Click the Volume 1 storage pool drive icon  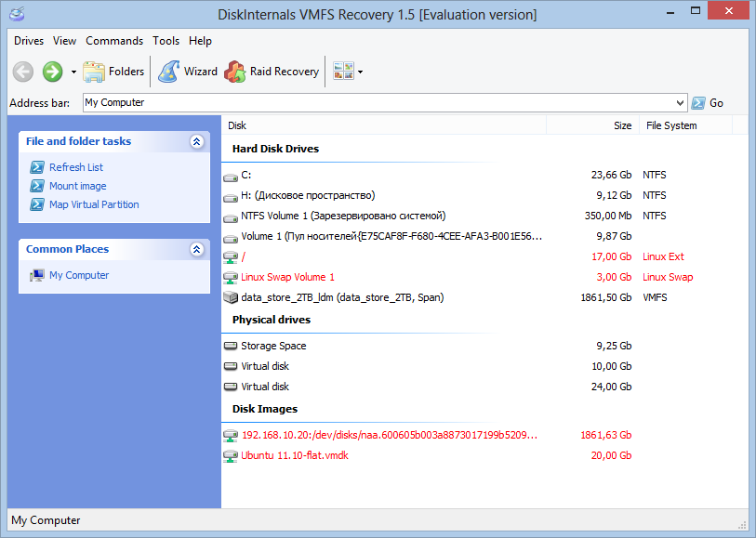pyautogui.click(x=231, y=239)
